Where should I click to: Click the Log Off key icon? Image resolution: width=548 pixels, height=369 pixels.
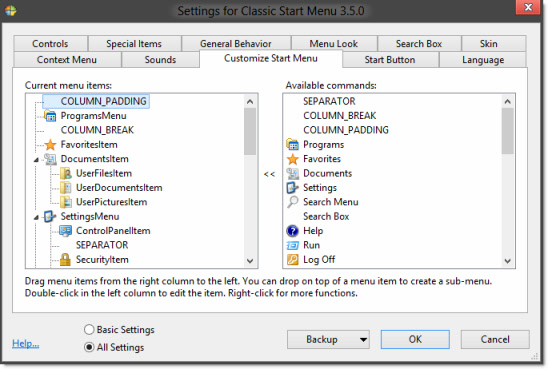coord(293,260)
